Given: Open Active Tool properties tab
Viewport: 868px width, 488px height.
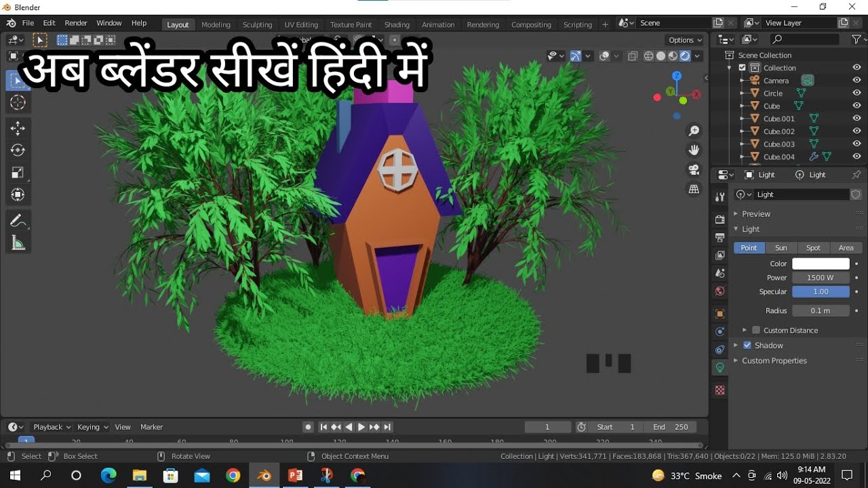Looking at the screenshot, I should pyautogui.click(x=720, y=197).
